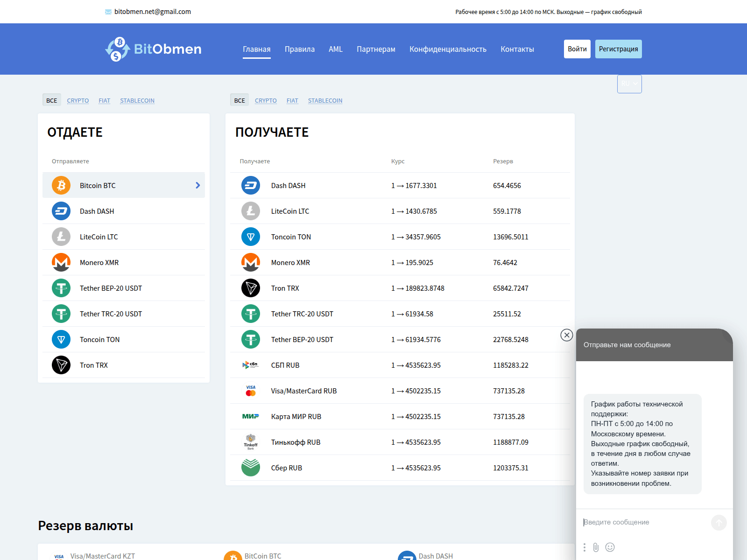Open the Партнерам menu item
The height and width of the screenshot is (560, 747).
(x=376, y=49)
